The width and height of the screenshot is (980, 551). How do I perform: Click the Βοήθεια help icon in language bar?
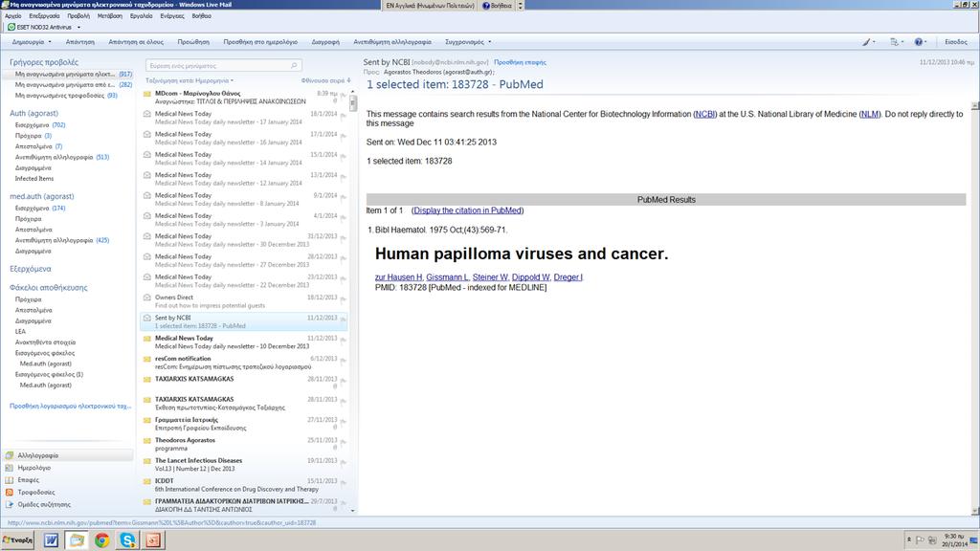click(x=487, y=5)
